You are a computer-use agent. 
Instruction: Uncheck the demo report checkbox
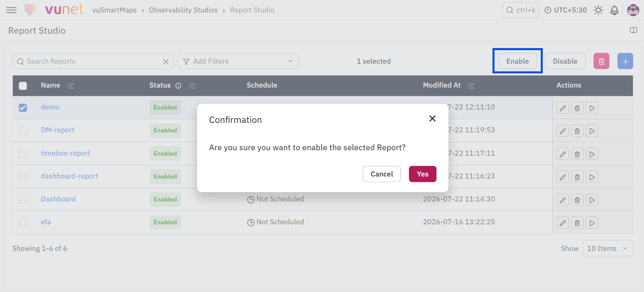23,108
